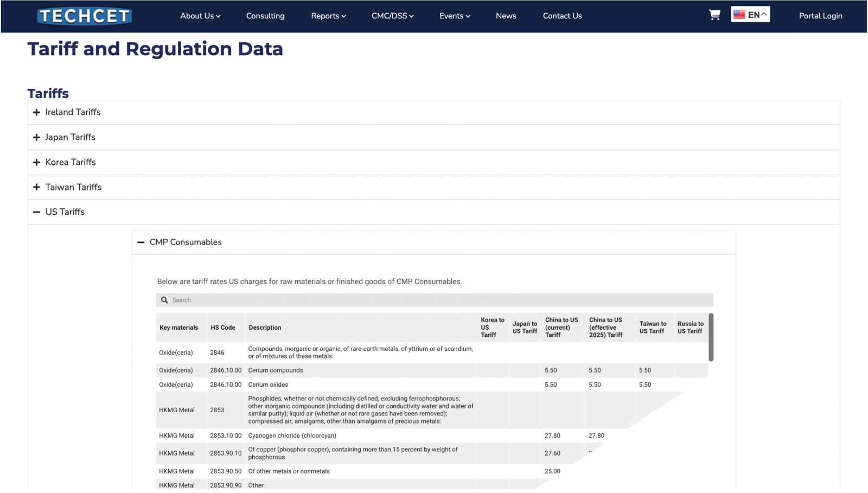The height and width of the screenshot is (493, 868).
Task: Click the minus icon beside US Tariffs
Action: pos(36,212)
